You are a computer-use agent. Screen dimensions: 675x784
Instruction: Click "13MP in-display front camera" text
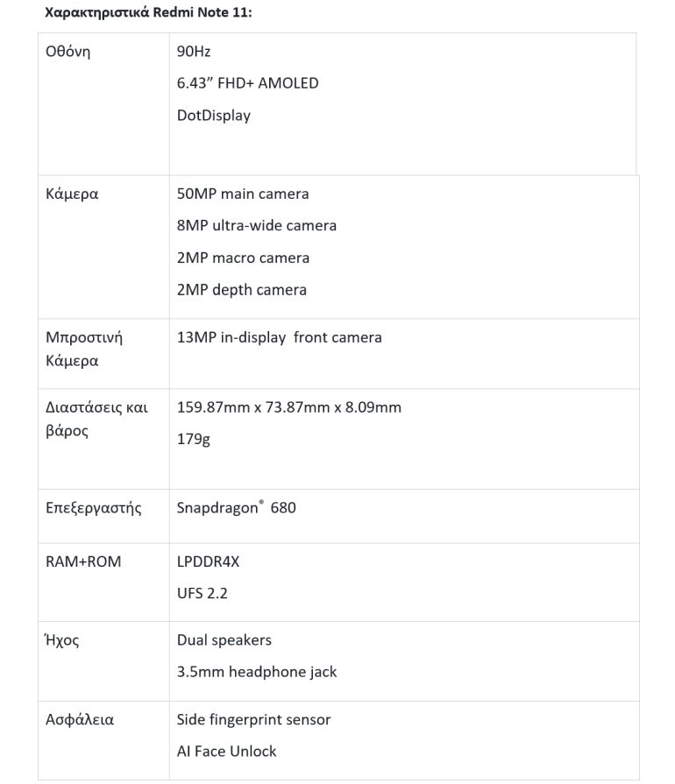point(279,336)
